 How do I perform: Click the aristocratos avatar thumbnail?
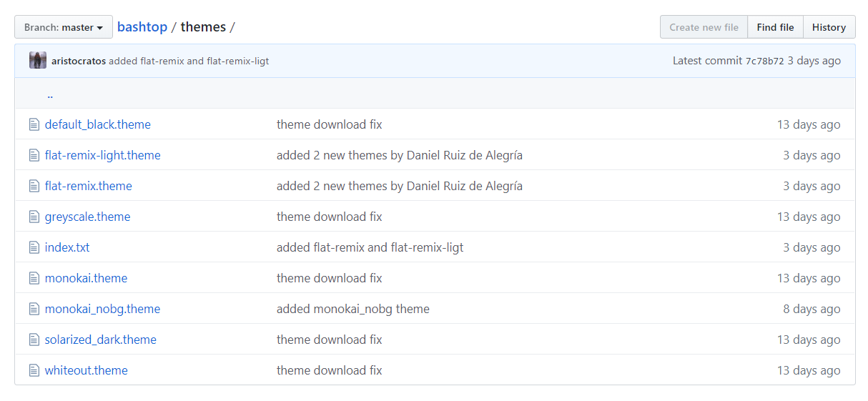(x=38, y=61)
